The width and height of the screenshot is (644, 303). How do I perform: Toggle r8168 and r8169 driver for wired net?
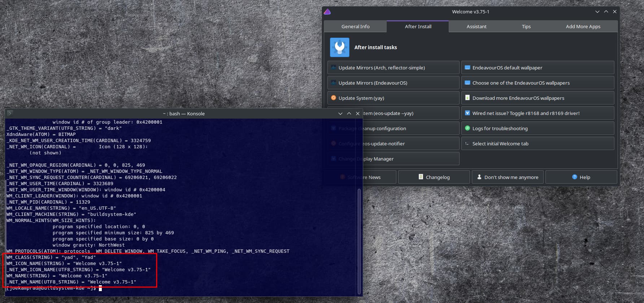(x=538, y=113)
